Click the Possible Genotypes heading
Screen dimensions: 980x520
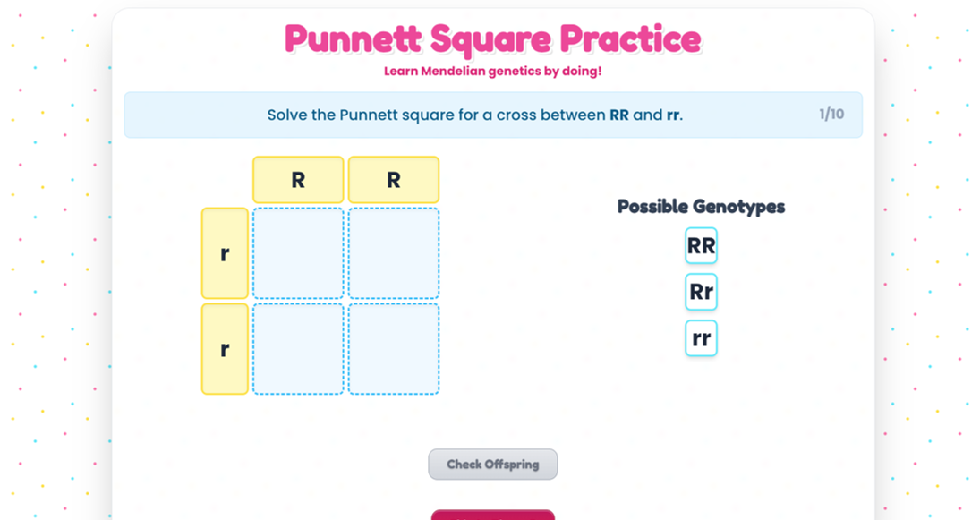coord(701,207)
